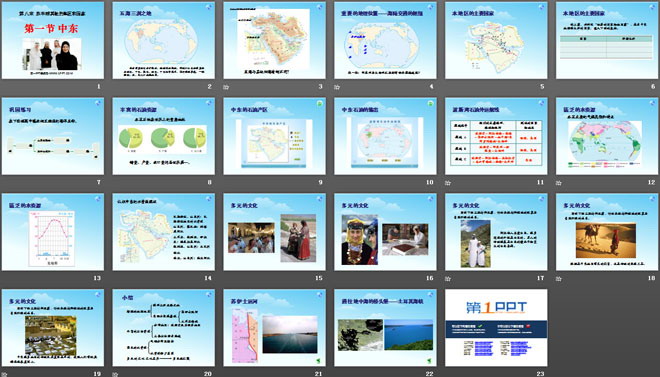Image resolution: width=660 pixels, height=377 pixels.
Task: Click the animation star icon under slide 17
Action: coord(448,279)
